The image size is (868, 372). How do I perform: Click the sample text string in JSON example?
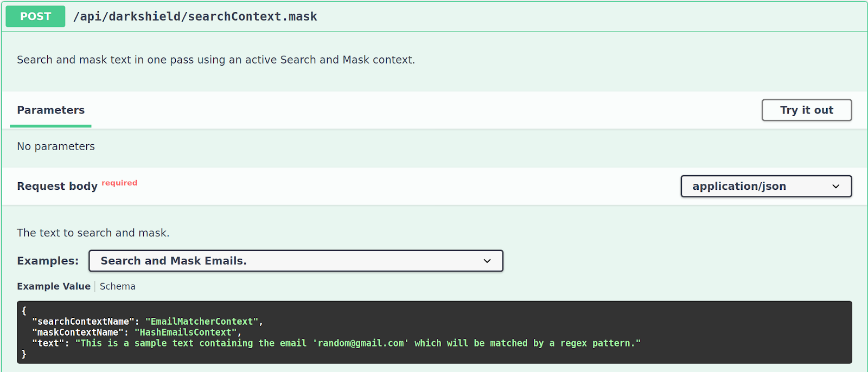(x=358, y=343)
